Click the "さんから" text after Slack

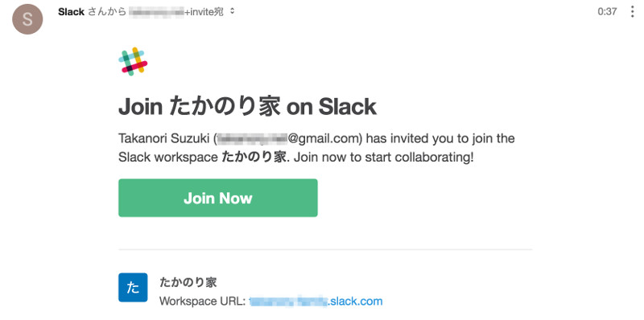pyautogui.click(x=107, y=11)
